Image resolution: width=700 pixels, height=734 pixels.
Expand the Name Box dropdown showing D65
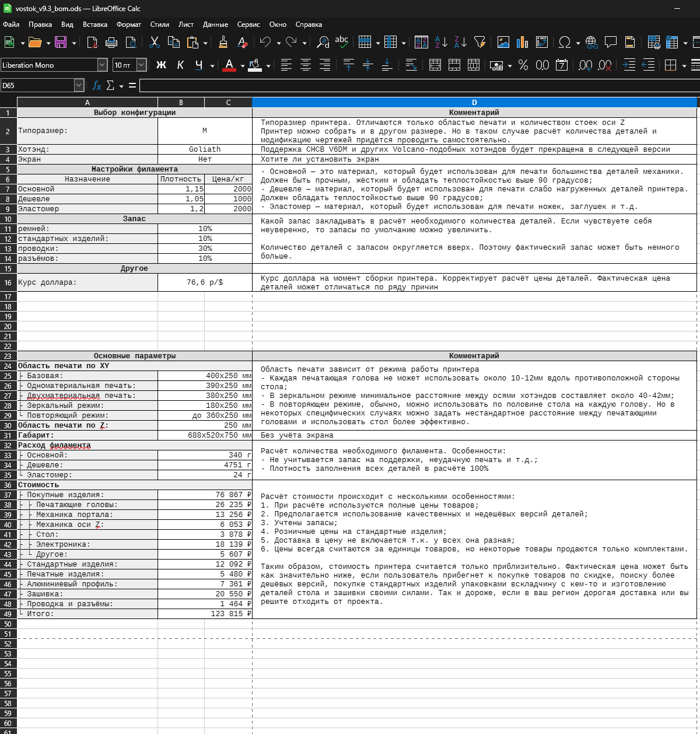(x=79, y=86)
